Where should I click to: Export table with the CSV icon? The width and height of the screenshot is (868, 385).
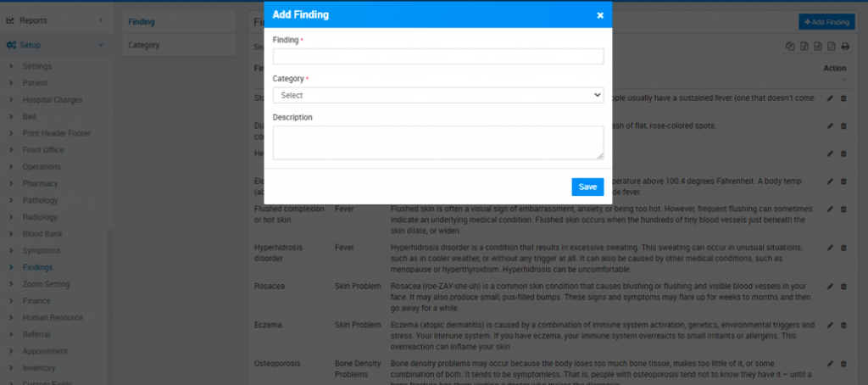pyautogui.click(x=817, y=47)
